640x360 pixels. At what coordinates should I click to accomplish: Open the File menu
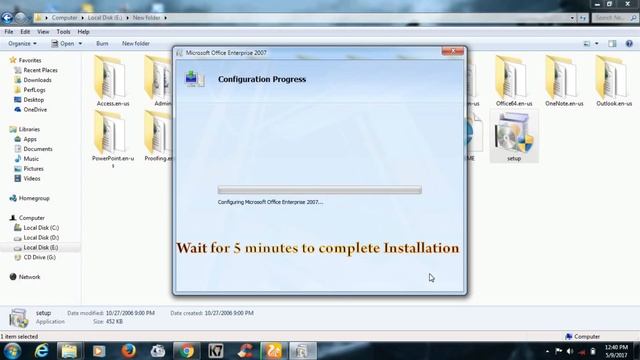[9, 31]
